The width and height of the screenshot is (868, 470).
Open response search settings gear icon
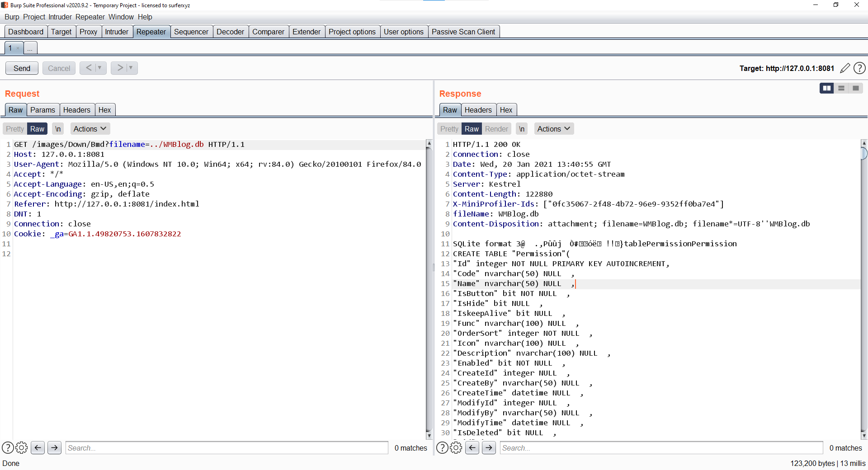click(x=456, y=448)
